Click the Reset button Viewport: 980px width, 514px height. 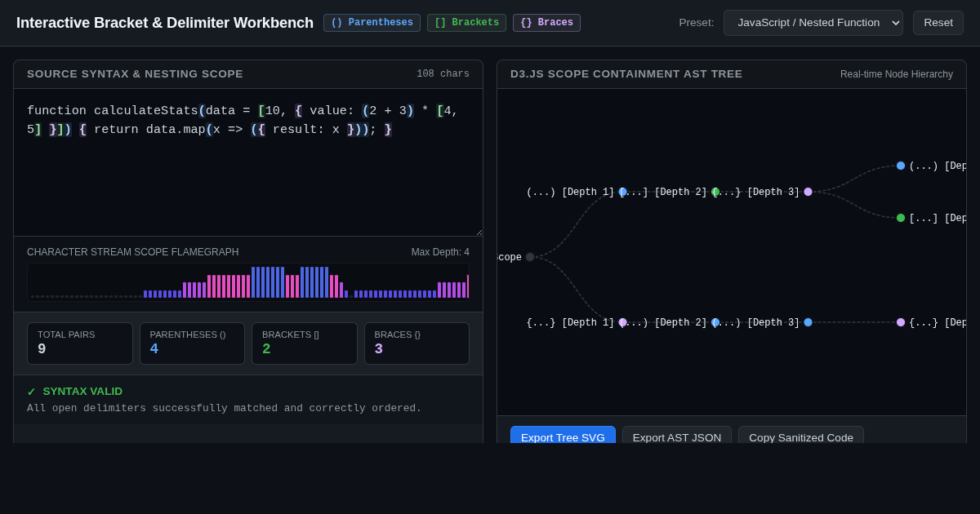tap(938, 23)
